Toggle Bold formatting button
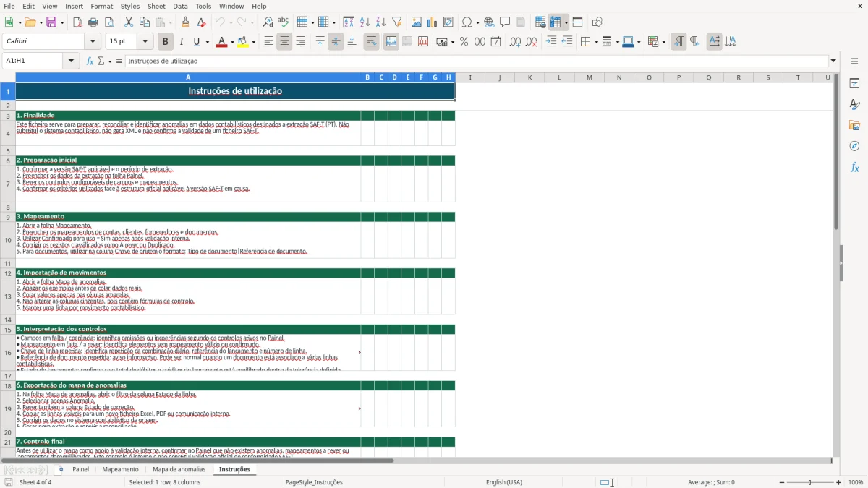868x488 pixels. point(165,42)
